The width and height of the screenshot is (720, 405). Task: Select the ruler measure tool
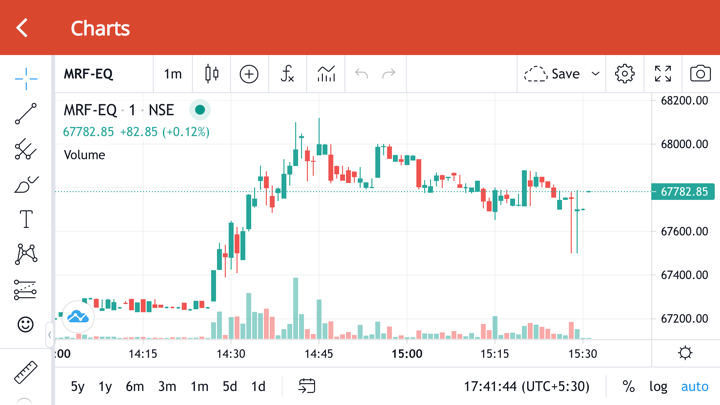coord(26,372)
